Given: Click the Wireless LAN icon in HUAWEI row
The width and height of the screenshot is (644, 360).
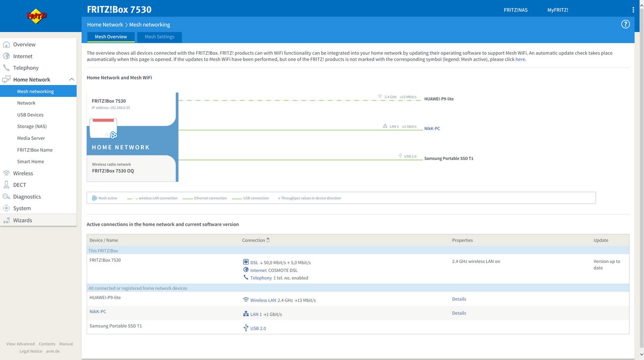Looking at the screenshot, I should point(246,300).
